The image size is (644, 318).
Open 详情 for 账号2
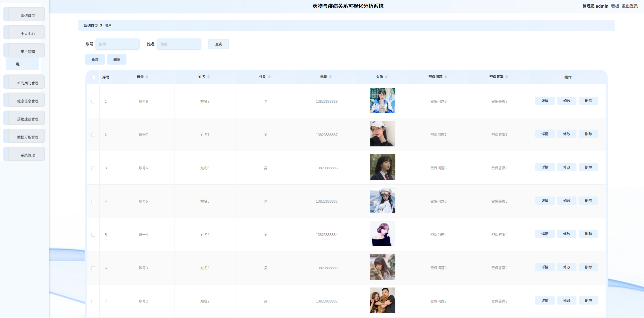[545, 300]
